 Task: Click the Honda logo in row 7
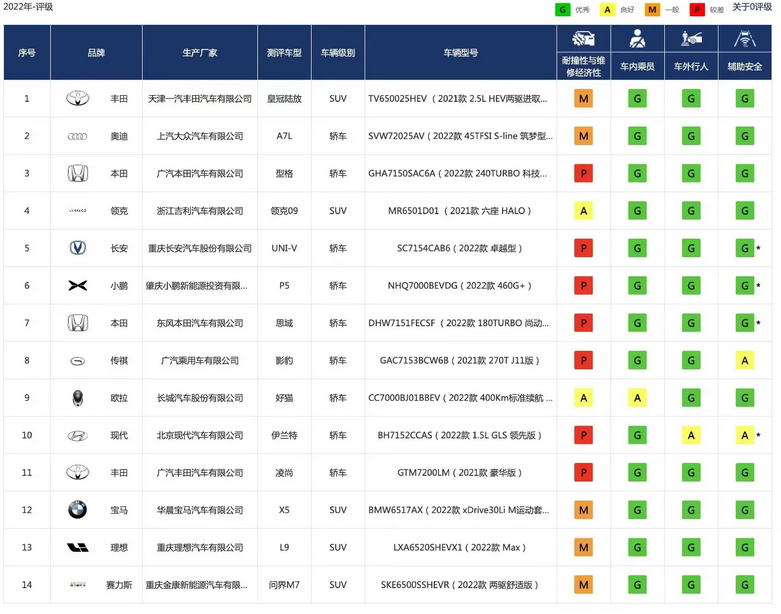78,323
